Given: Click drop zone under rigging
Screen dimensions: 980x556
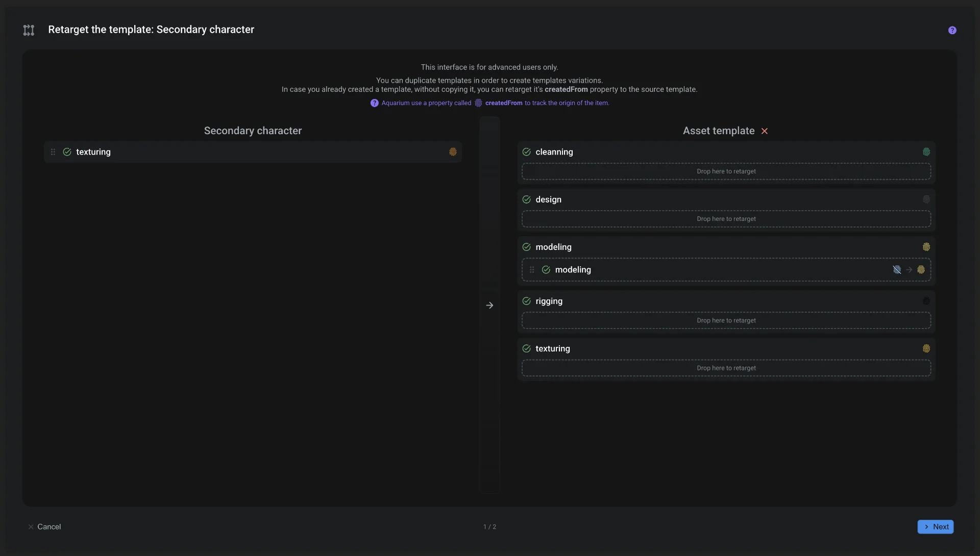Looking at the screenshot, I should point(726,320).
